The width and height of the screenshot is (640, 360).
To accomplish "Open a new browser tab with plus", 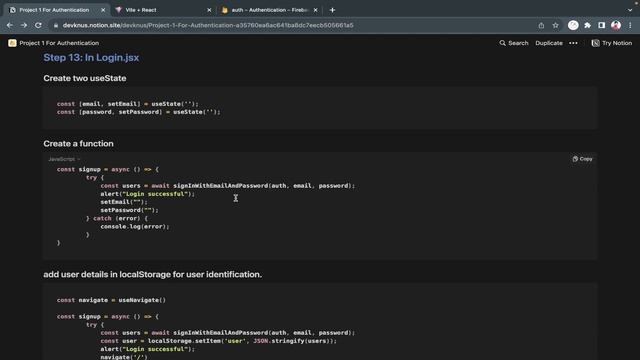I will (x=332, y=10).
